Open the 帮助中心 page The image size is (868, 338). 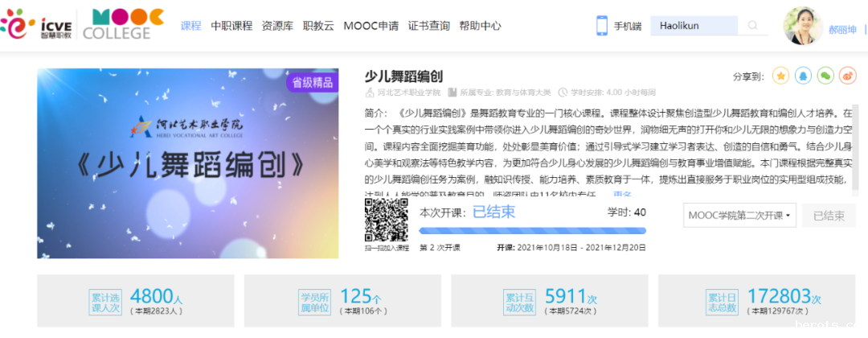[480, 26]
